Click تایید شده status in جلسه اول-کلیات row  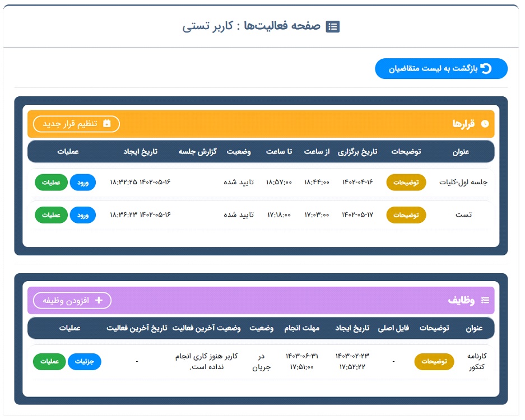click(x=239, y=182)
